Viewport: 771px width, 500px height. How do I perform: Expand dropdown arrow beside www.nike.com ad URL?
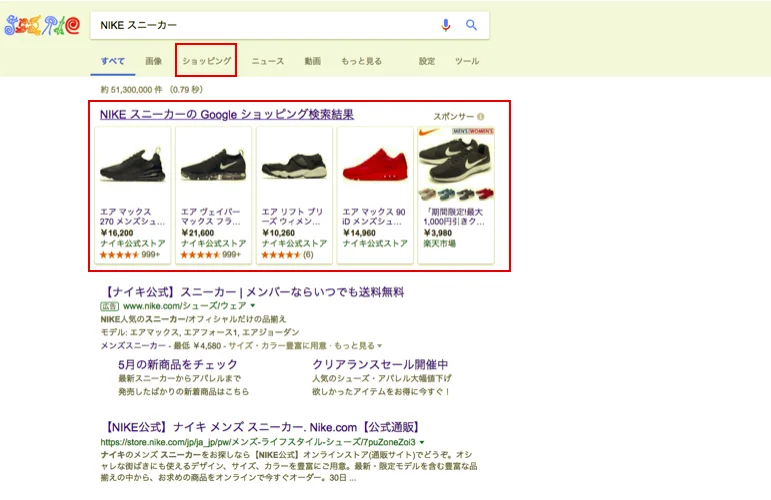[253, 306]
